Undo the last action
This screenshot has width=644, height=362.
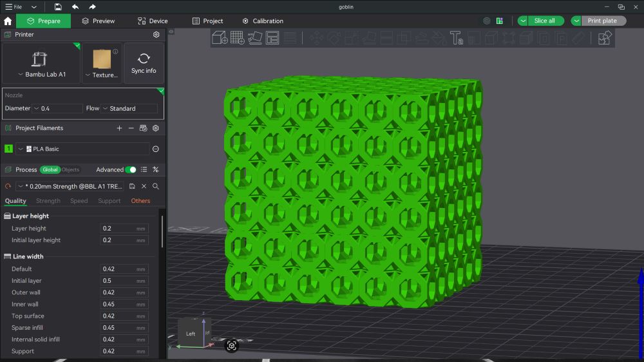pos(75,6)
